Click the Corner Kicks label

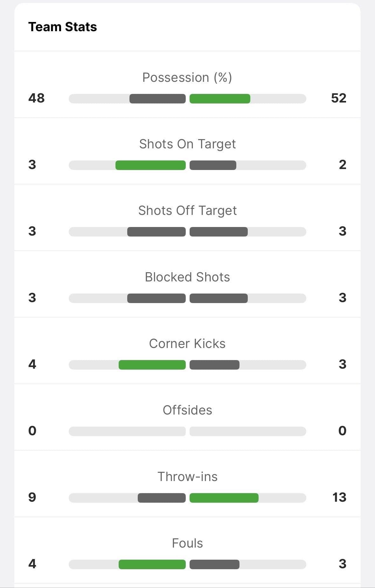click(x=187, y=344)
